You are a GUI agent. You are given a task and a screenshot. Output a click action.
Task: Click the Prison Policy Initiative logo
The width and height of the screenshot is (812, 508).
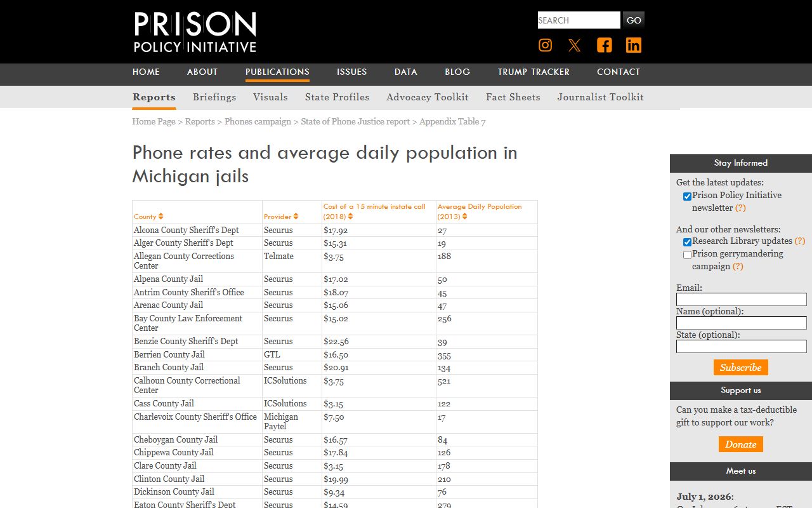pos(195,32)
